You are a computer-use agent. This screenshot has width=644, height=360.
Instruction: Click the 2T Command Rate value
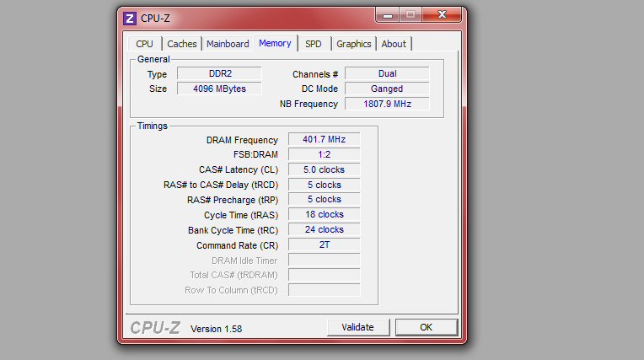[324, 245]
